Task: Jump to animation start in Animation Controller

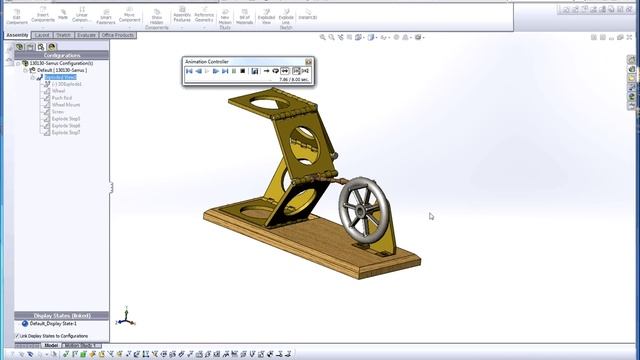Action: (189, 71)
